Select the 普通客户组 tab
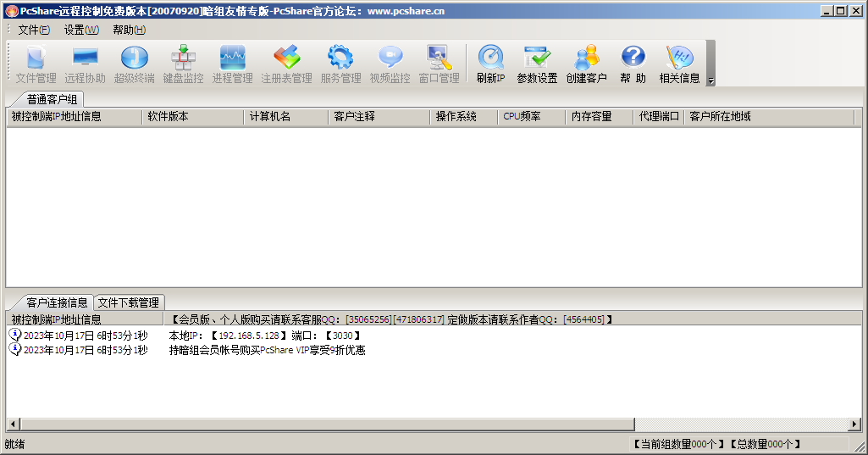 click(x=52, y=99)
